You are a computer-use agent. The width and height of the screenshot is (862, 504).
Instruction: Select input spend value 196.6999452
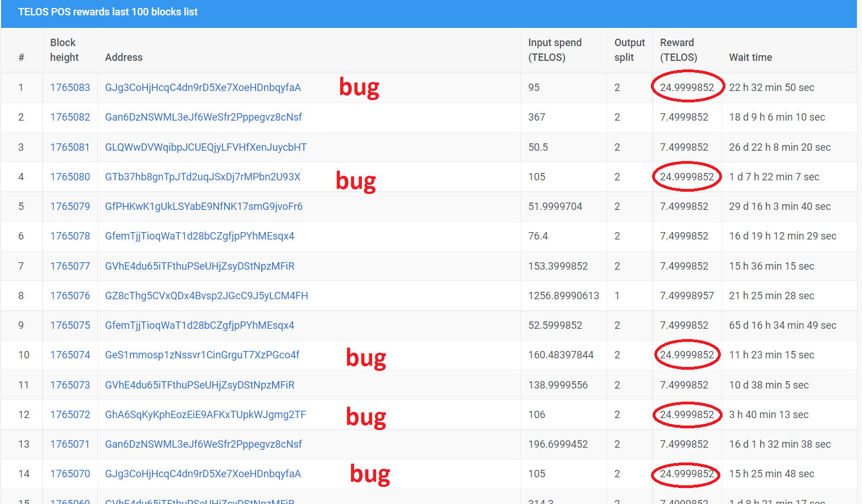558,444
